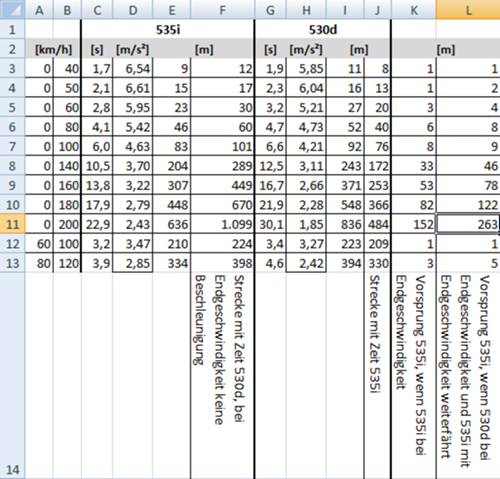Select cell H8 with value 3,11
The image size is (500, 479).
[x=306, y=166]
